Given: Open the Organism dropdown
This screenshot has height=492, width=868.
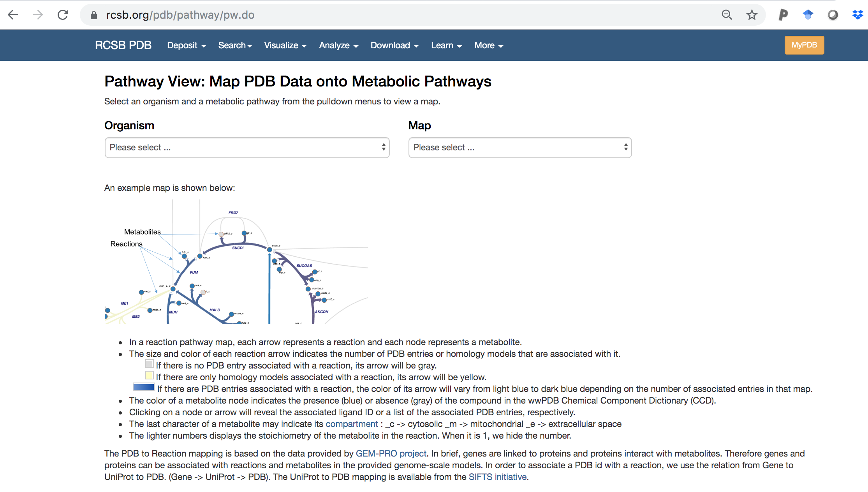Looking at the screenshot, I should [x=247, y=148].
